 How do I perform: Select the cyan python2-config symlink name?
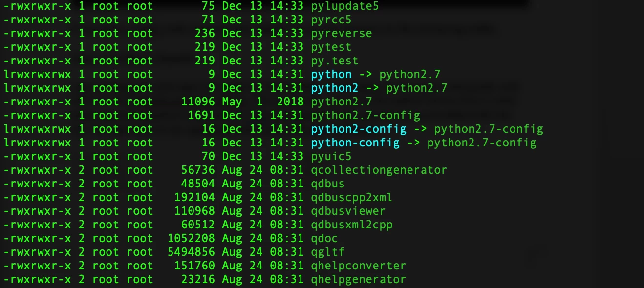359,129
